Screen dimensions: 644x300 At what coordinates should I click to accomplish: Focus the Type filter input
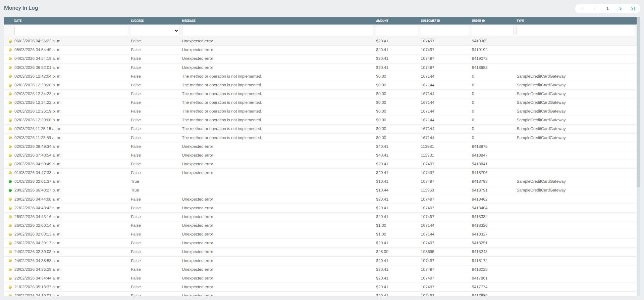tap(576, 31)
